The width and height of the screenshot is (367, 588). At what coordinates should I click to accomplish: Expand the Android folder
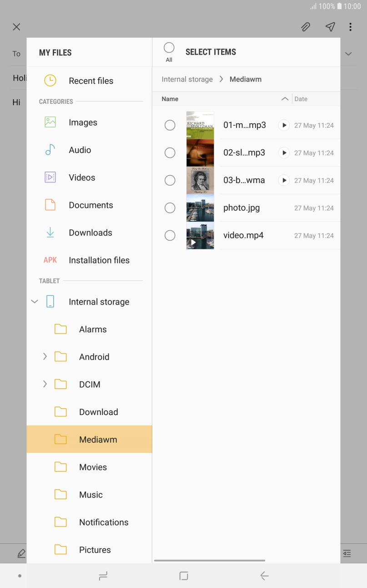point(45,357)
